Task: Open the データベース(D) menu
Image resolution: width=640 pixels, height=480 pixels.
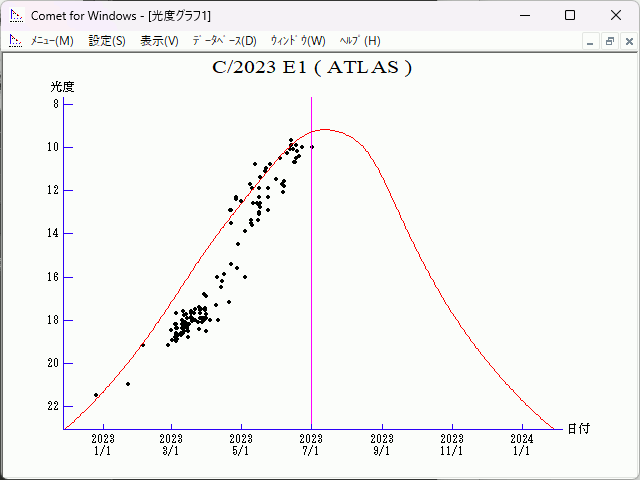Action: pyautogui.click(x=224, y=41)
